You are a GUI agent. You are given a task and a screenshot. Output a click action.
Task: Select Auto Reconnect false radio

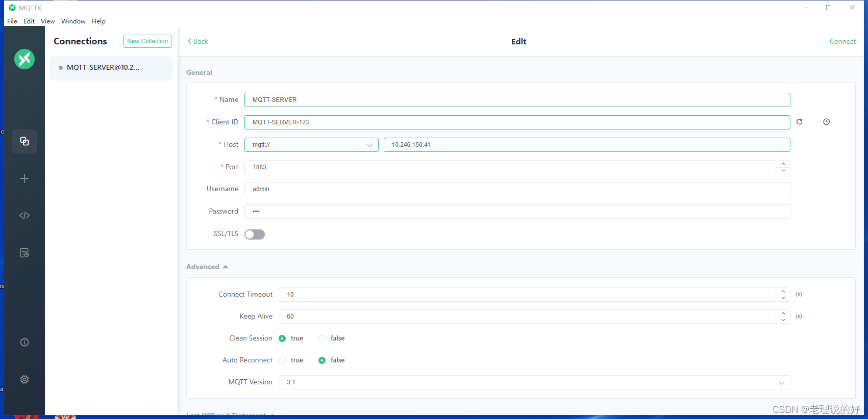(322, 360)
